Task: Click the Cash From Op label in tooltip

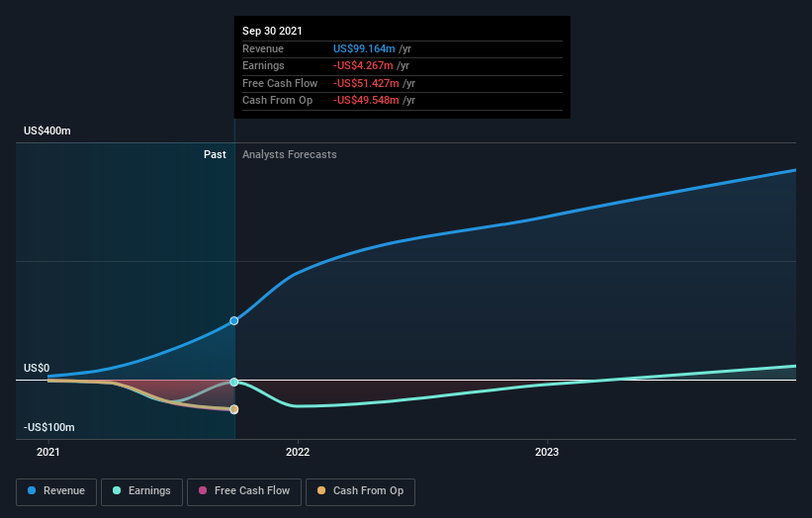Action: [x=278, y=101]
